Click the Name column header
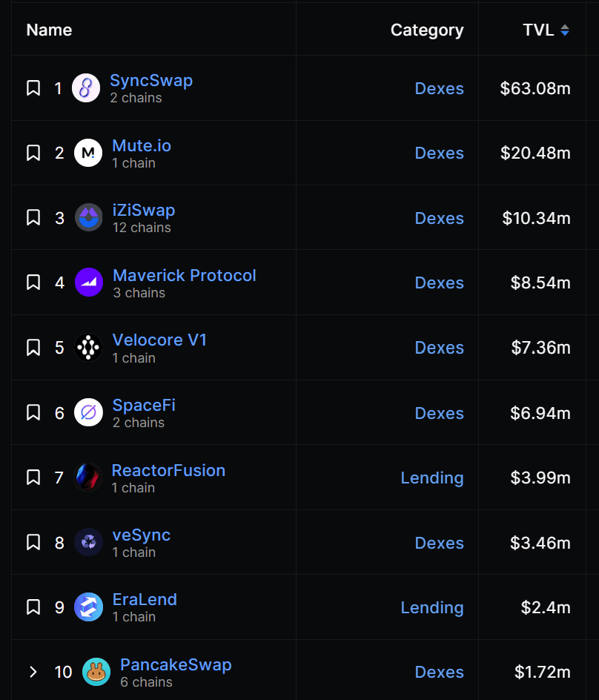The height and width of the screenshot is (700, 599). point(49,30)
